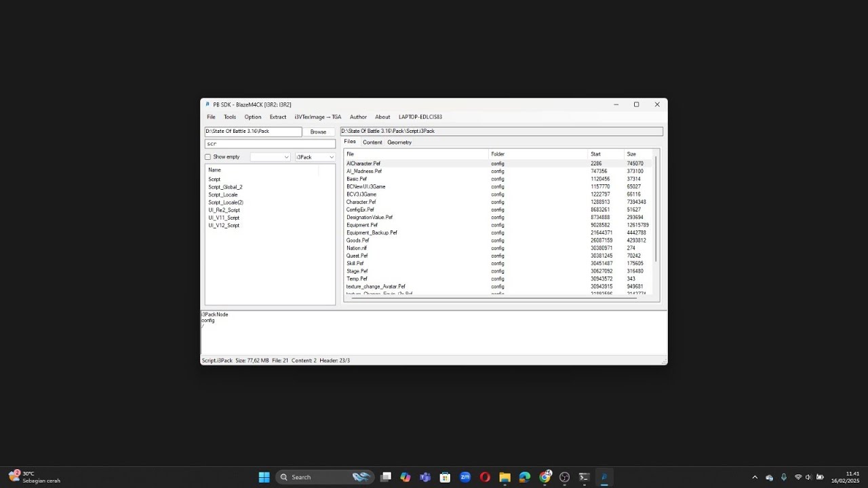Open Zoom from the taskbar
Image resolution: width=868 pixels, height=488 pixels.
pos(465,477)
